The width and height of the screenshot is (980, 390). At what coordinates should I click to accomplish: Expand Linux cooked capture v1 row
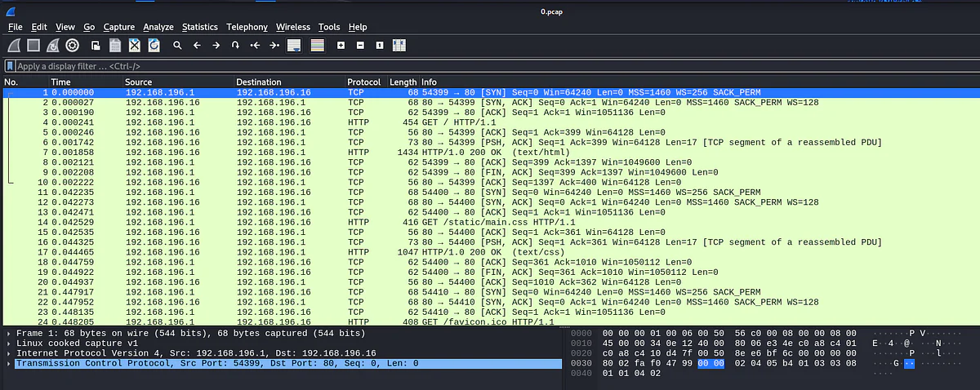(x=8, y=343)
